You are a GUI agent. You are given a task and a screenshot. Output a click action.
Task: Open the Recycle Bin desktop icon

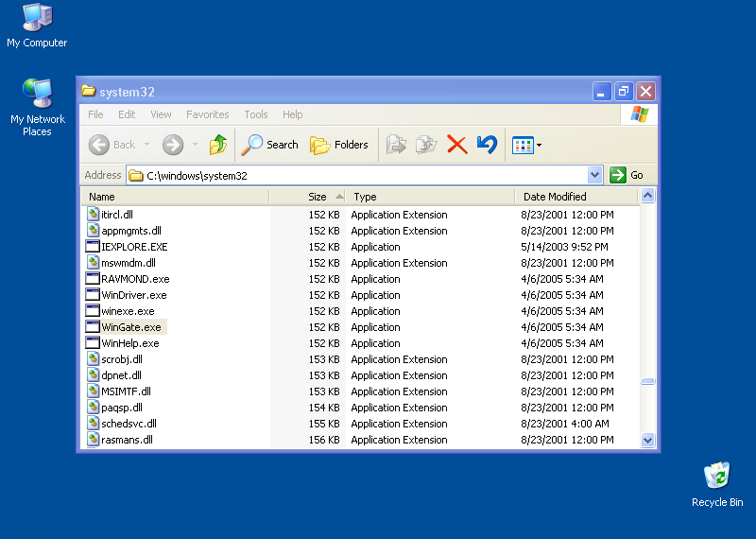point(717,484)
